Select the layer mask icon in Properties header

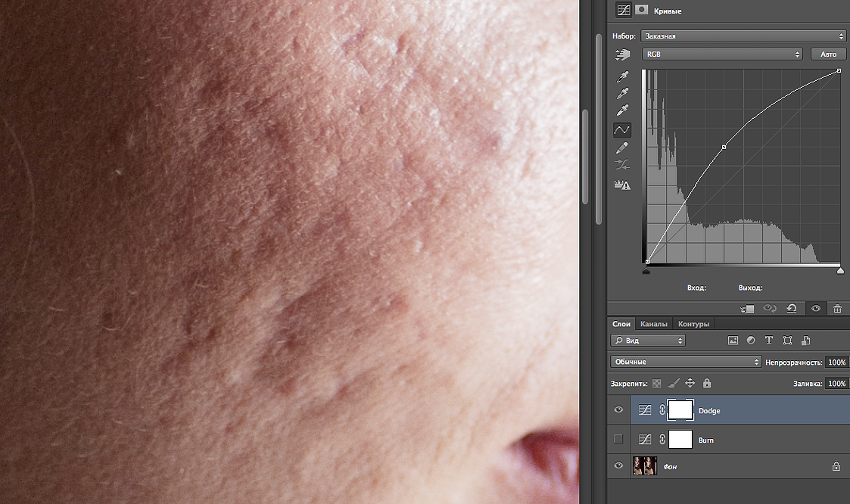(x=642, y=10)
